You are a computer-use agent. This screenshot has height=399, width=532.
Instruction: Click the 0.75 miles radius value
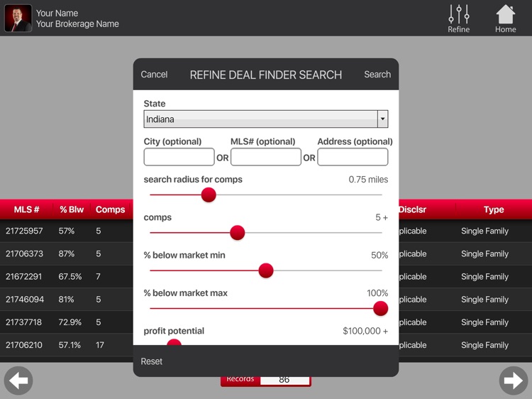coord(368,180)
